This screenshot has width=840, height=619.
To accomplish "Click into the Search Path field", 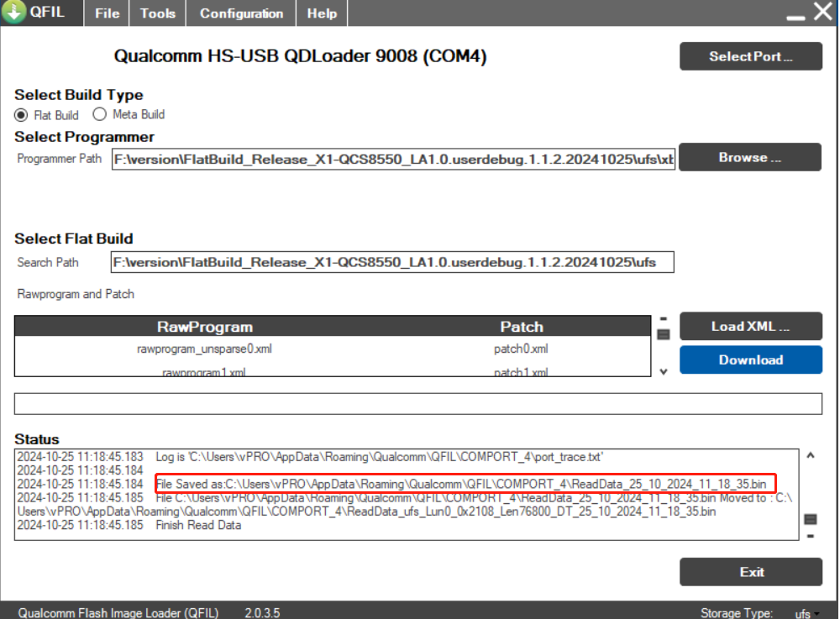I will [x=392, y=262].
